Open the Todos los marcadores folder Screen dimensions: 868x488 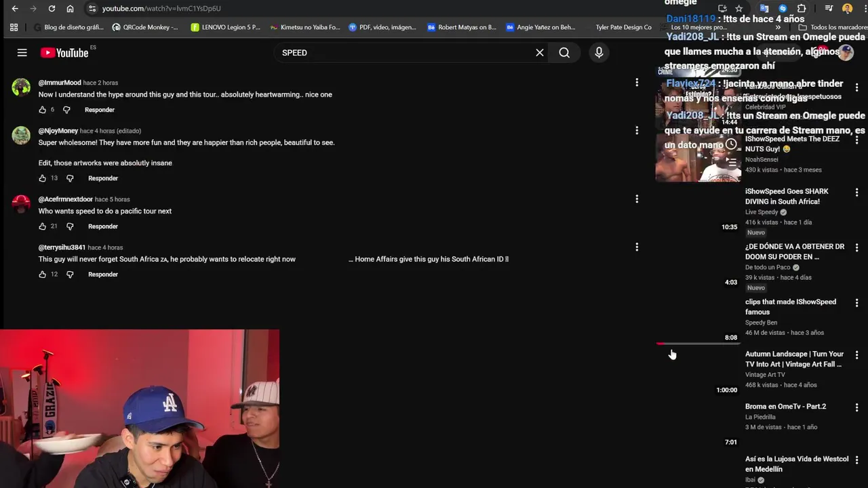pyautogui.click(x=832, y=27)
